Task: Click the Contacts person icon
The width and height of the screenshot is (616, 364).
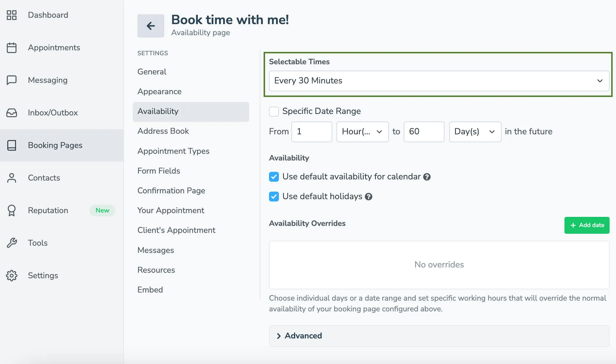Action: [x=12, y=178]
